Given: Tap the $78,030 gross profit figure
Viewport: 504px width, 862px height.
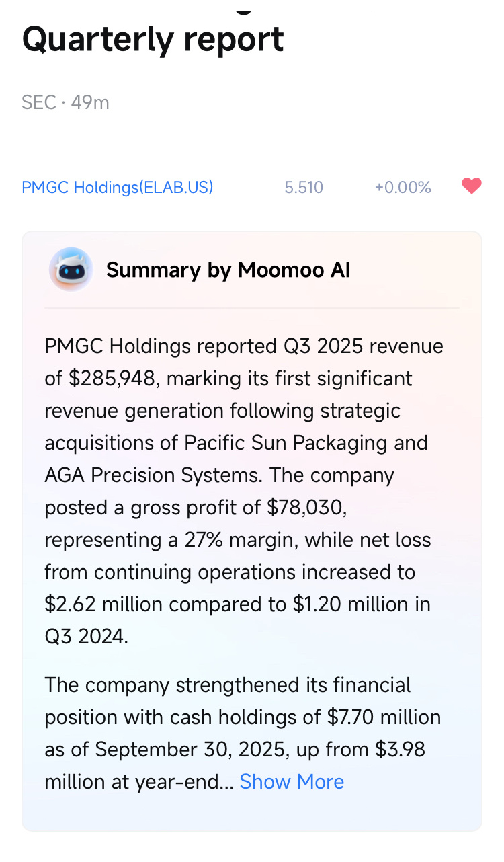Looking at the screenshot, I should pyautogui.click(x=306, y=508).
